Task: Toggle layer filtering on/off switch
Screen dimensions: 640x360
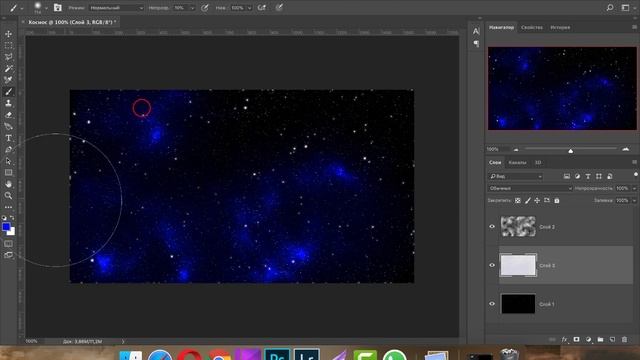Action: [x=635, y=174]
